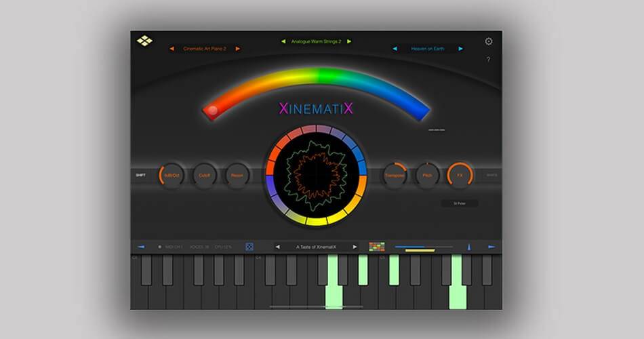Screen dimensions: 644x339
Task: Click the orange segment of color ring
Action: tap(361, 186)
